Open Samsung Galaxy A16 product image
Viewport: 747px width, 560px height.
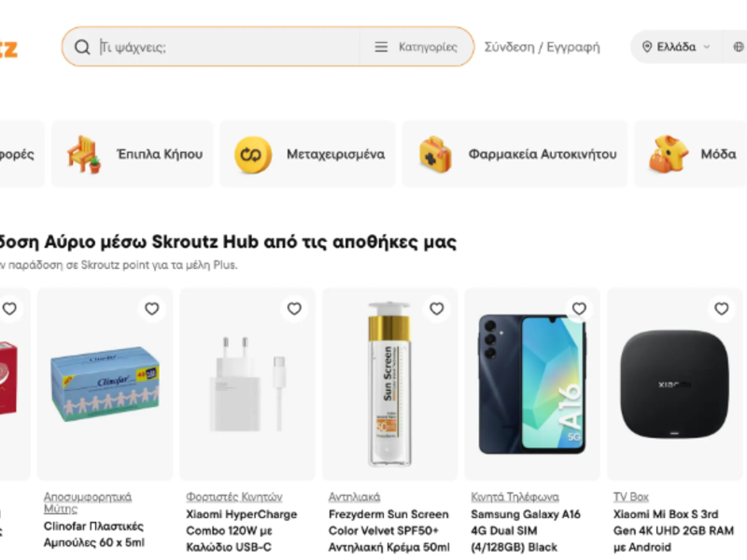click(532, 385)
